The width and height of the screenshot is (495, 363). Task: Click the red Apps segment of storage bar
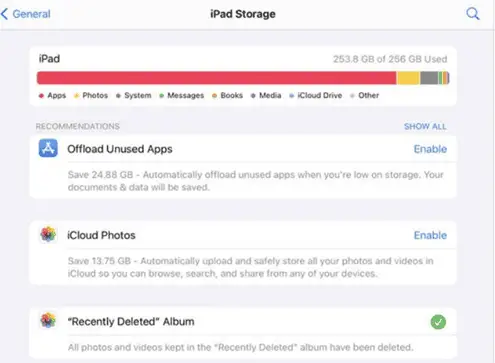216,78
